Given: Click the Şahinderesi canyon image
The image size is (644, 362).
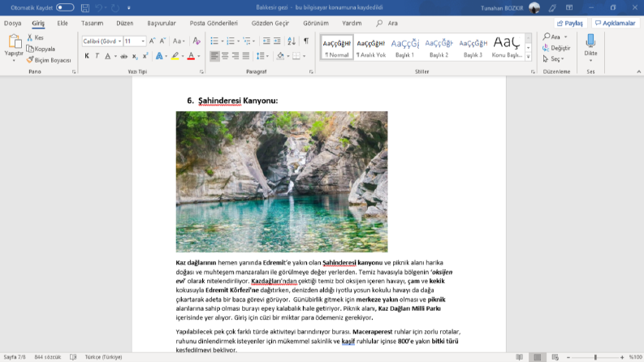Looking at the screenshot, I should pyautogui.click(x=282, y=182).
